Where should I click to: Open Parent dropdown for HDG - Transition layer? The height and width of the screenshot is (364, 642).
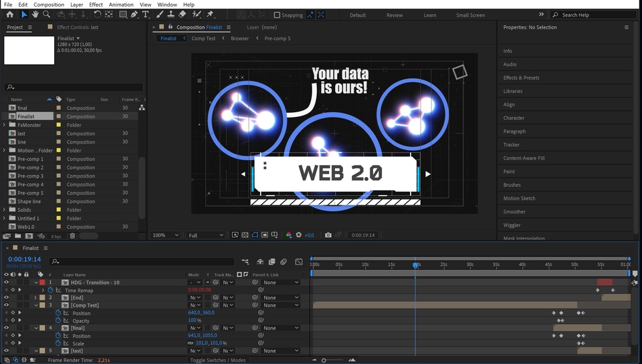click(281, 283)
